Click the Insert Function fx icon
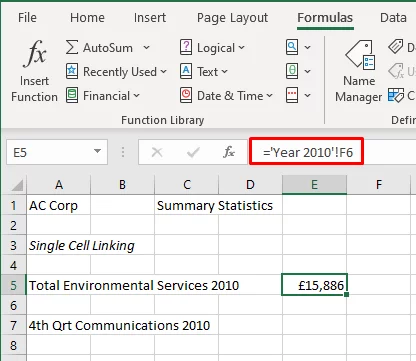 34,53
